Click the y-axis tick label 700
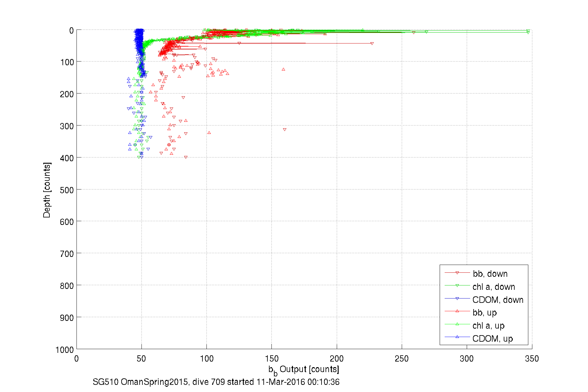Image resolution: width=588 pixels, height=392 pixels. pyautogui.click(x=67, y=253)
